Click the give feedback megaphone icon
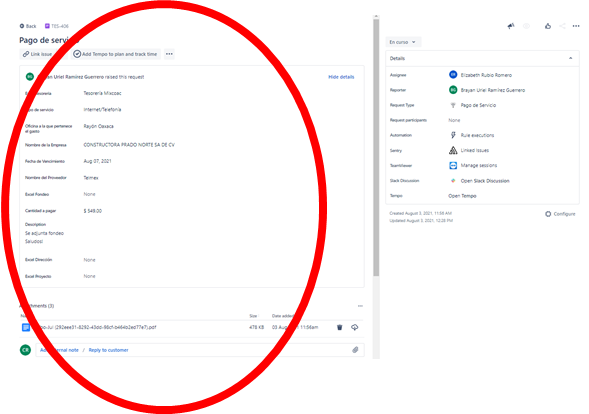 click(x=511, y=26)
